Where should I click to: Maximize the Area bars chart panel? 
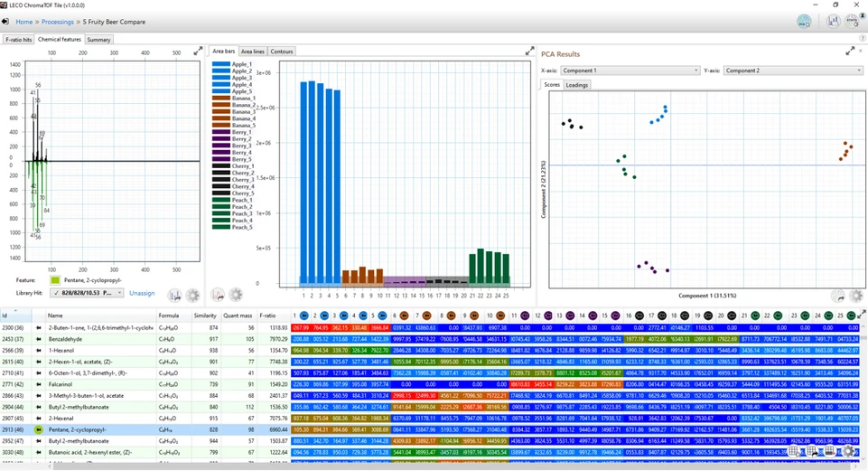529,52
